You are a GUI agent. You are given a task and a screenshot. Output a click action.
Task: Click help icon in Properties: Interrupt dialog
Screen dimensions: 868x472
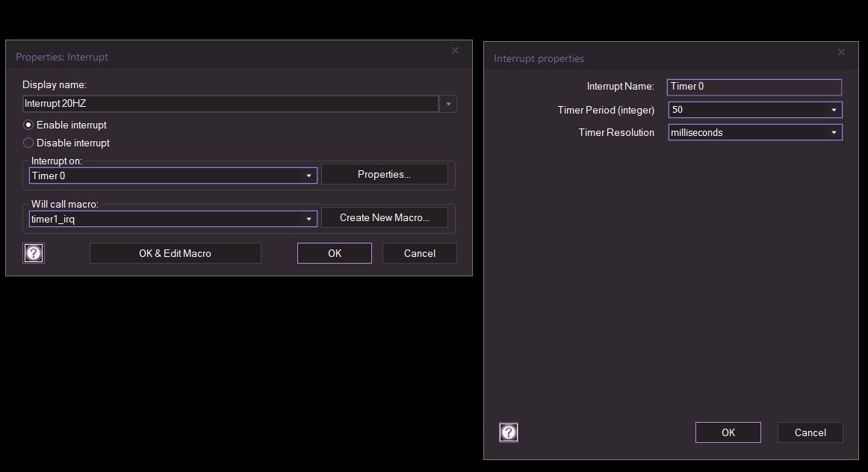[x=34, y=253]
